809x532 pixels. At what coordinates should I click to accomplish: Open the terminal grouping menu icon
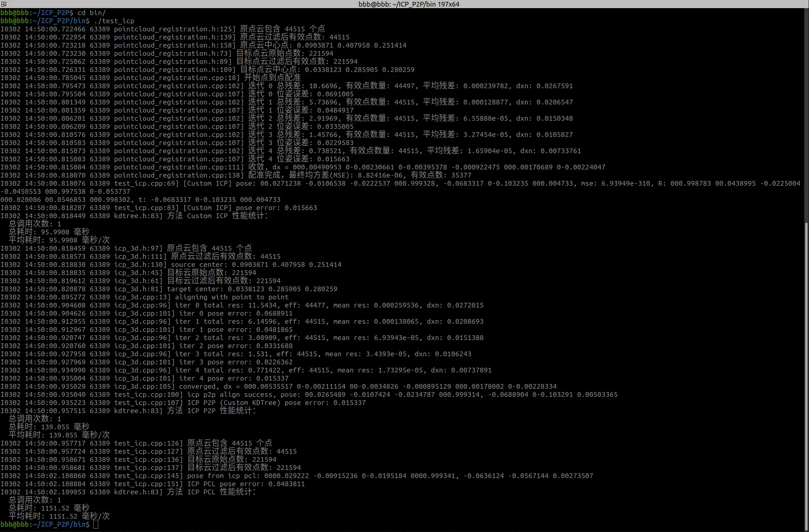click(x=4, y=4)
